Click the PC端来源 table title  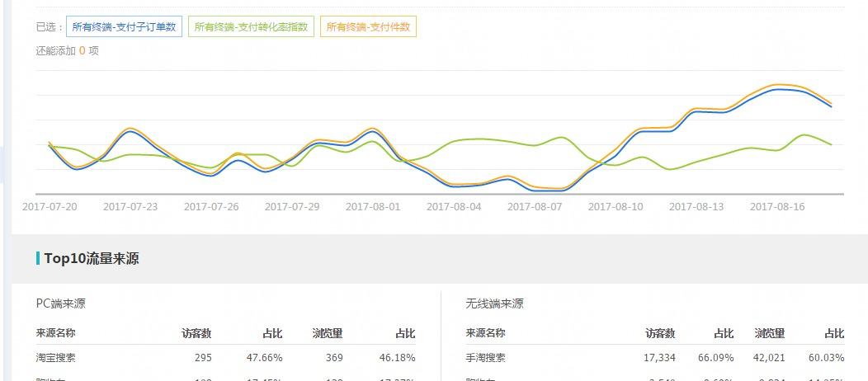coord(61,303)
